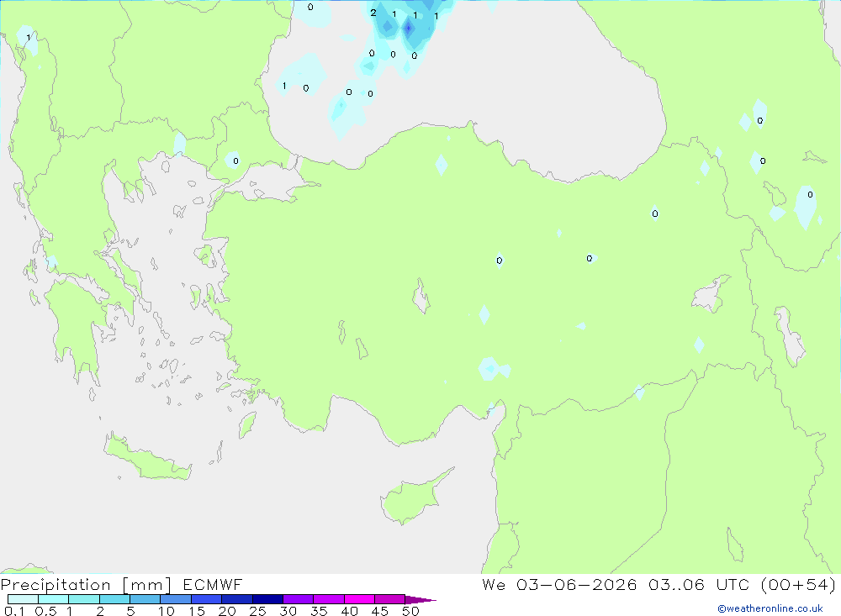Click the legend swatch between 2 and 5
Image resolution: width=841 pixels, height=616 pixels.
(x=114, y=599)
